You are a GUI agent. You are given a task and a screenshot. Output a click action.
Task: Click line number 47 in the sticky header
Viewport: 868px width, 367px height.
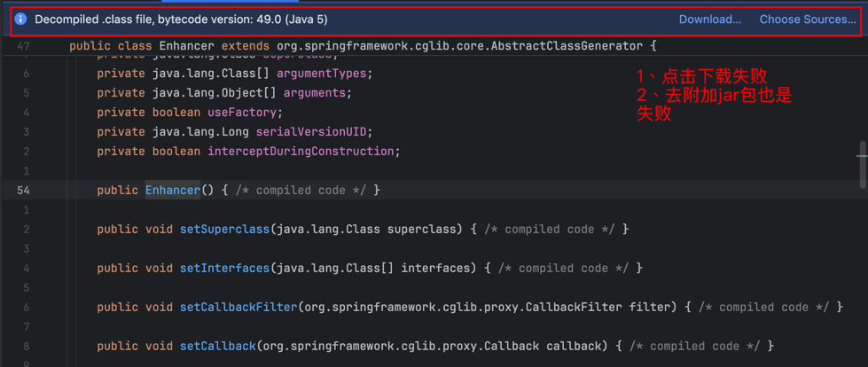[23, 45]
